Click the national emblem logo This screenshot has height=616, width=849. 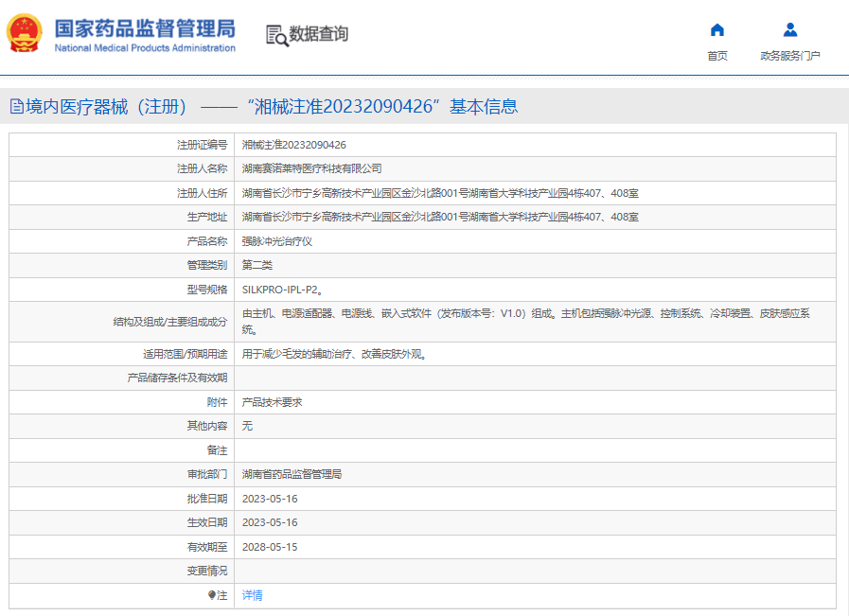(x=24, y=33)
